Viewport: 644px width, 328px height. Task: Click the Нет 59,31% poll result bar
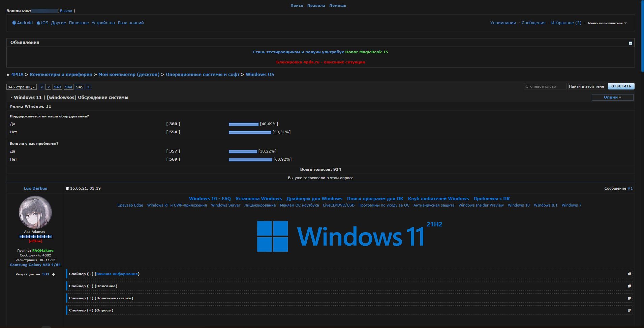tap(250, 132)
